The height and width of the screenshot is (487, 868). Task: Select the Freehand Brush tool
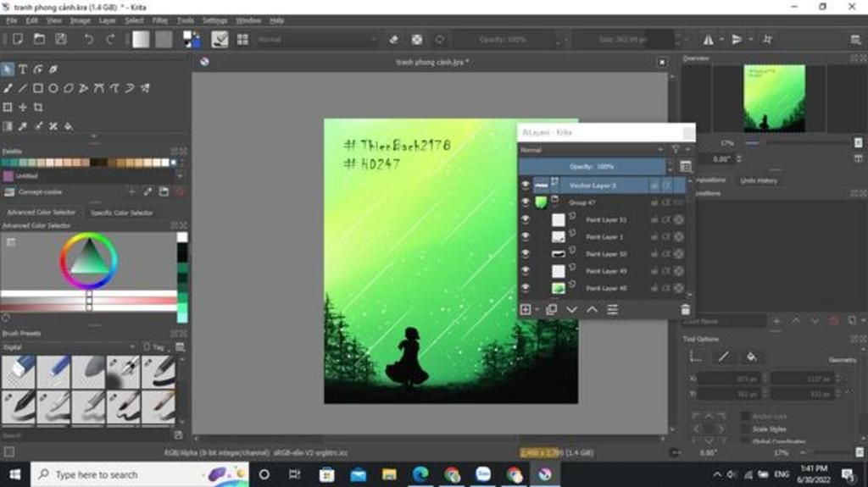[x=7, y=88]
